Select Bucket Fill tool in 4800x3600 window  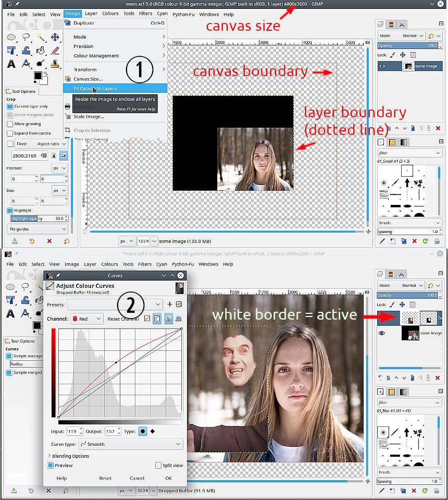pos(41,51)
